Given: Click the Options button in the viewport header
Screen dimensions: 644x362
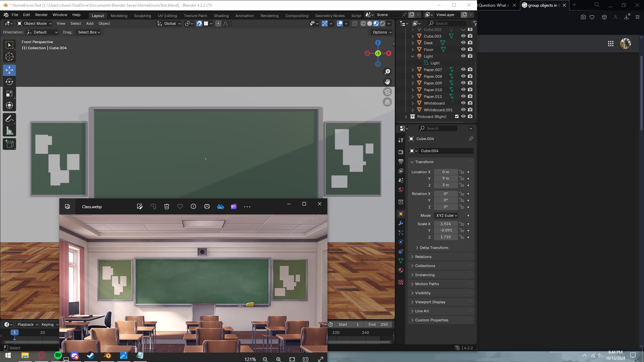Looking at the screenshot, I should pyautogui.click(x=381, y=32).
